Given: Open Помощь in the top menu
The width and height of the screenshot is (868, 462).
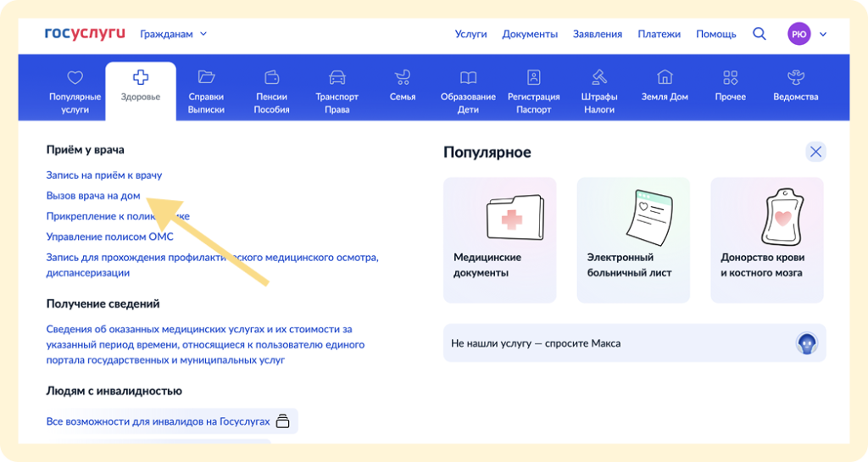Looking at the screenshot, I should click(x=715, y=34).
